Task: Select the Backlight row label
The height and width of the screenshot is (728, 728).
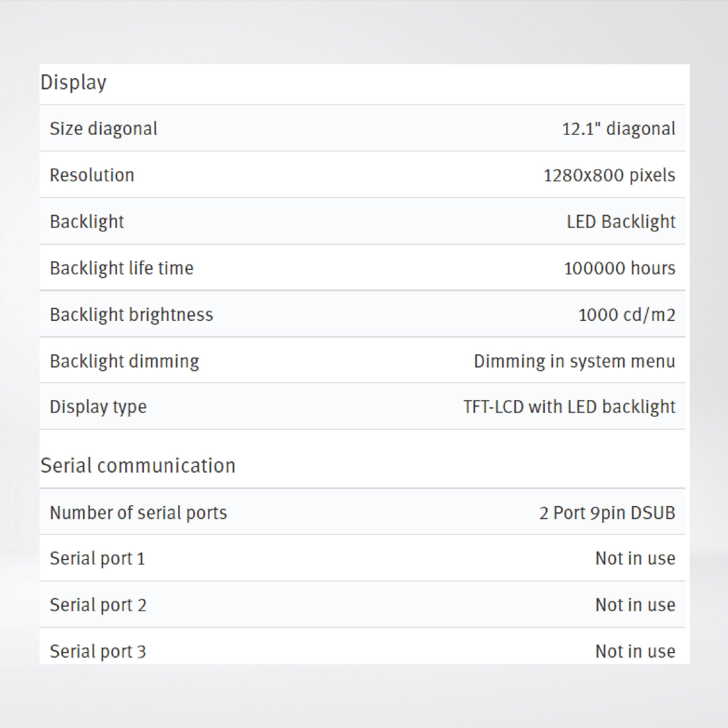Action: [87, 221]
